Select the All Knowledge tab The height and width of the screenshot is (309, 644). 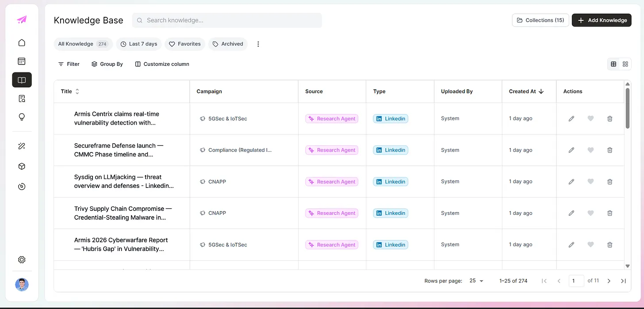[82, 44]
